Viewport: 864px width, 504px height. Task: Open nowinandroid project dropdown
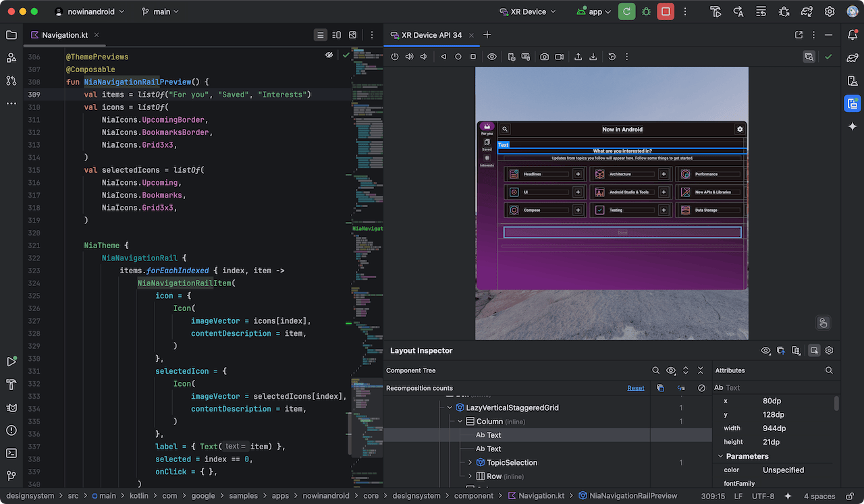89,11
